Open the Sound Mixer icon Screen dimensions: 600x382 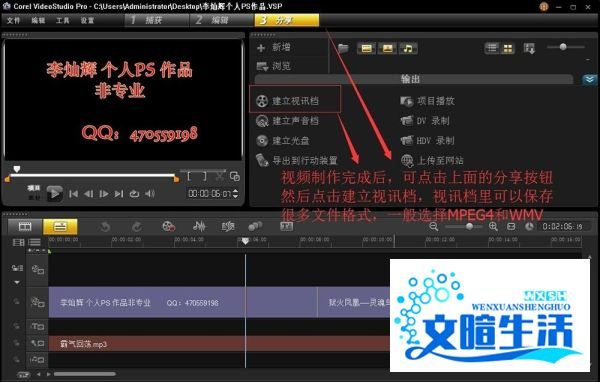click(199, 227)
